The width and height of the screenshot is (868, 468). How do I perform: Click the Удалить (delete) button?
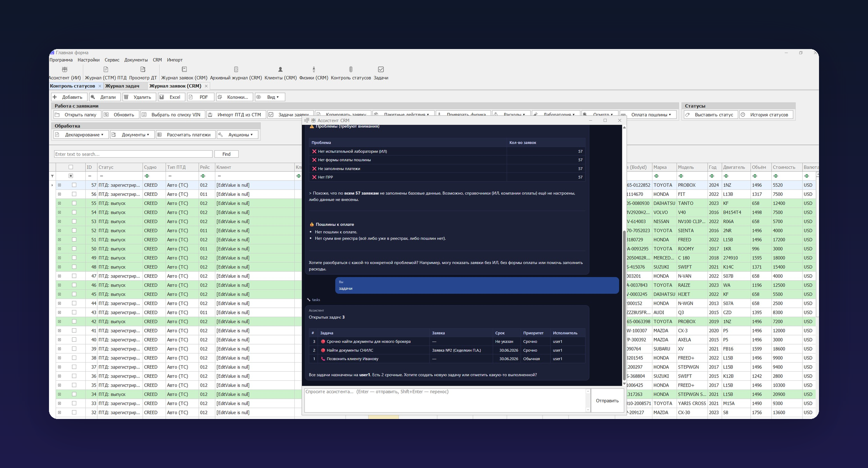pos(139,97)
